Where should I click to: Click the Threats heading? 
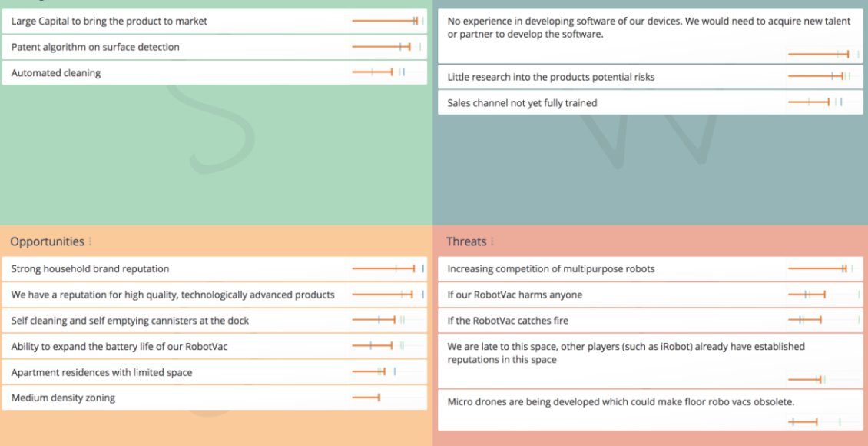pos(466,241)
